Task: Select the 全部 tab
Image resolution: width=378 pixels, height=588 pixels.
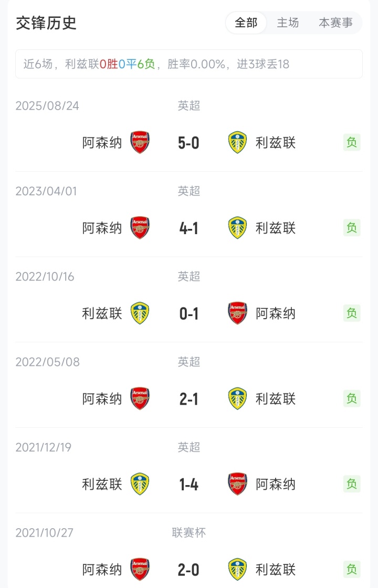Action: [x=246, y=23]
